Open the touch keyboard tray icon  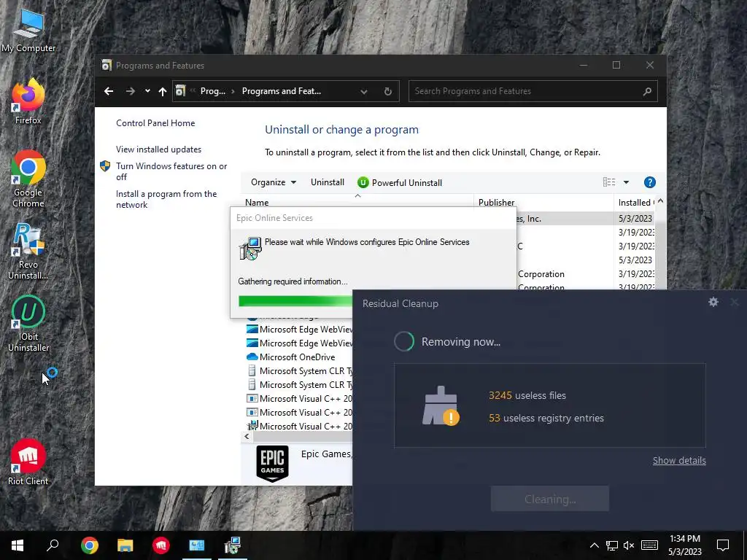click(649, 545)
